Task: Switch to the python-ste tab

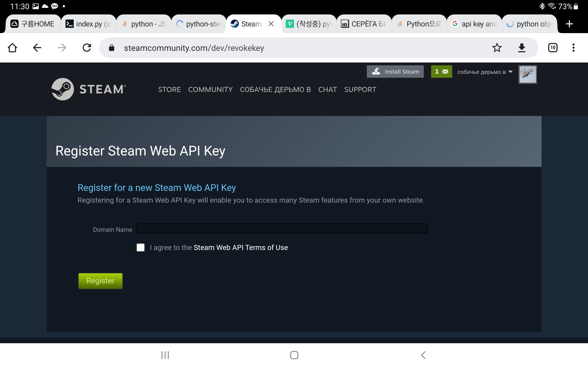Action: pos(199,24)
